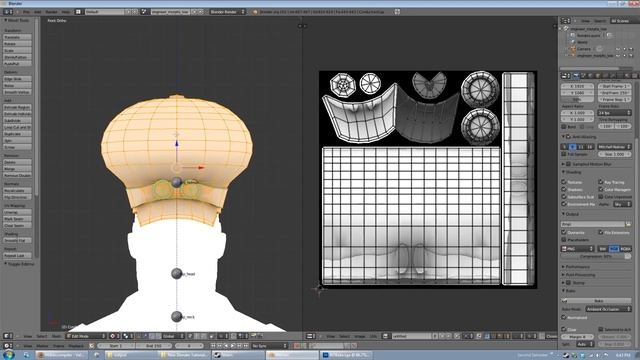640x360 pixels.
Task: Toggle Camera visibility eye in outliner
Action: [618, 49]
